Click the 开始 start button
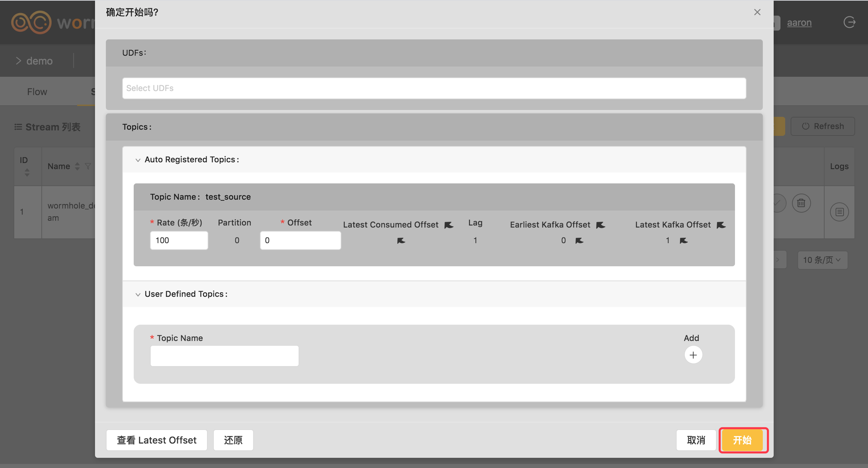868x468 pixels. point(742,440)
